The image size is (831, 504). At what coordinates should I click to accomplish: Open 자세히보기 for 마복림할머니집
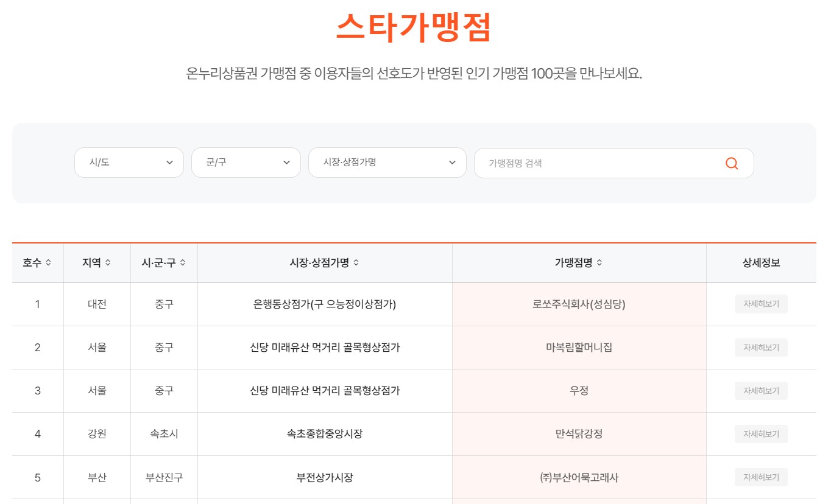761,348
